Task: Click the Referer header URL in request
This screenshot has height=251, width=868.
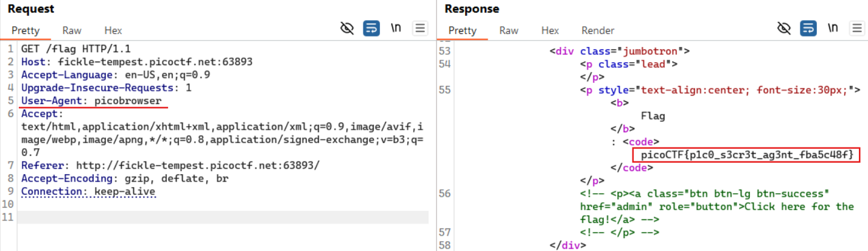Action: (x=194, y=166)
